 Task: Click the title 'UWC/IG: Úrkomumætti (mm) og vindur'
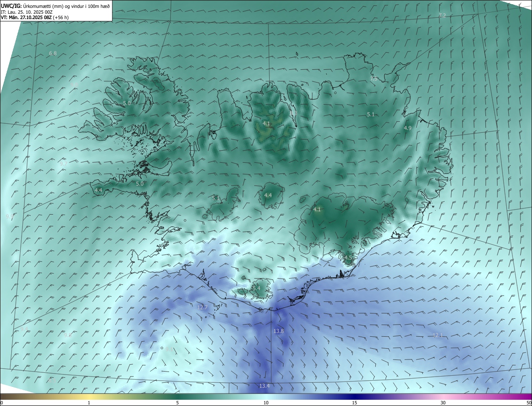point(55,6)
